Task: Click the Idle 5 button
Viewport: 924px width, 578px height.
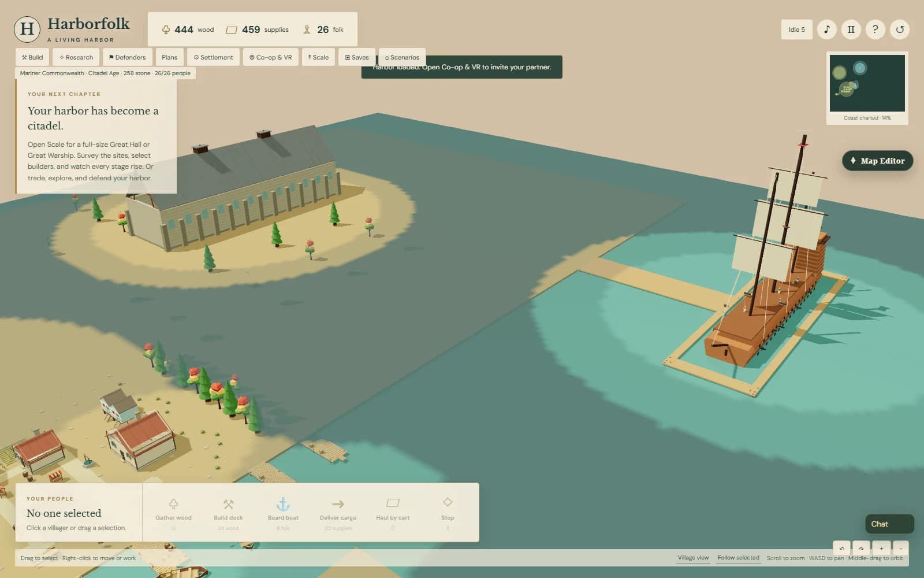Action: [796, 29]
